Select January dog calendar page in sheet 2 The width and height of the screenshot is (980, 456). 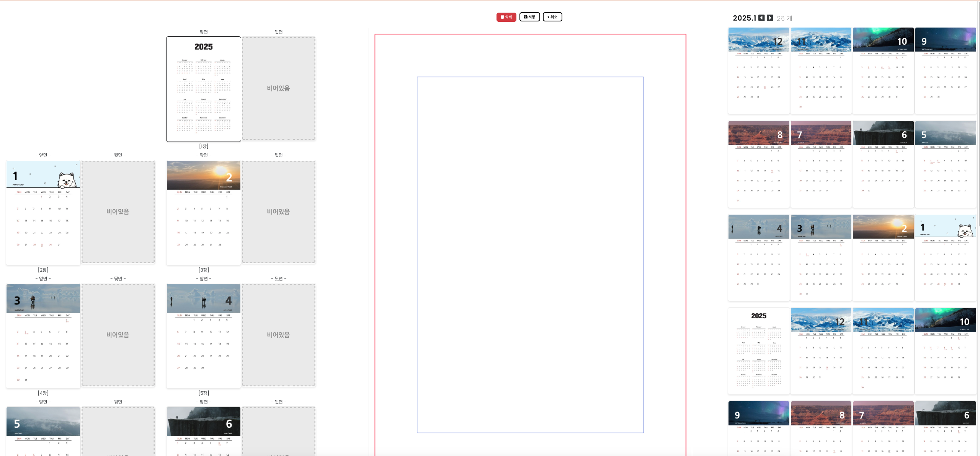pyautogui.click(x=43, y=212)
